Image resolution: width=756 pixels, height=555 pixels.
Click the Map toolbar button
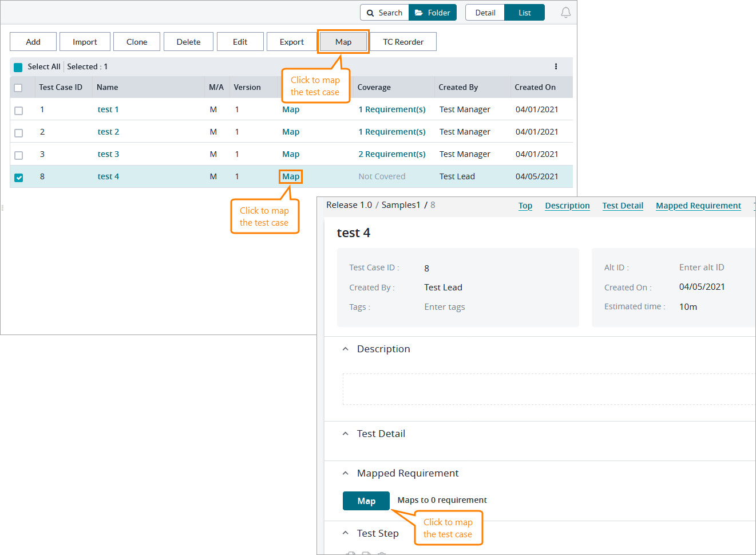pyautogui.click(x=343, y=42)
